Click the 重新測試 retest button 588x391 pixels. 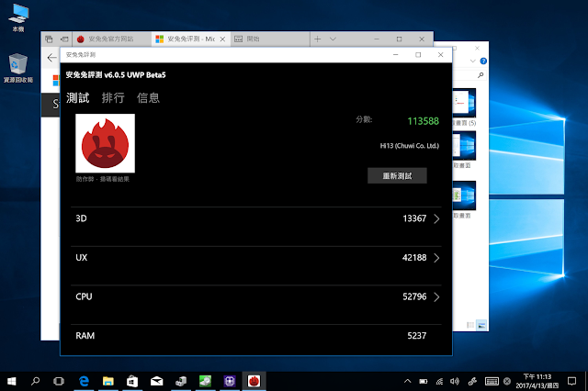pos(397,175)
